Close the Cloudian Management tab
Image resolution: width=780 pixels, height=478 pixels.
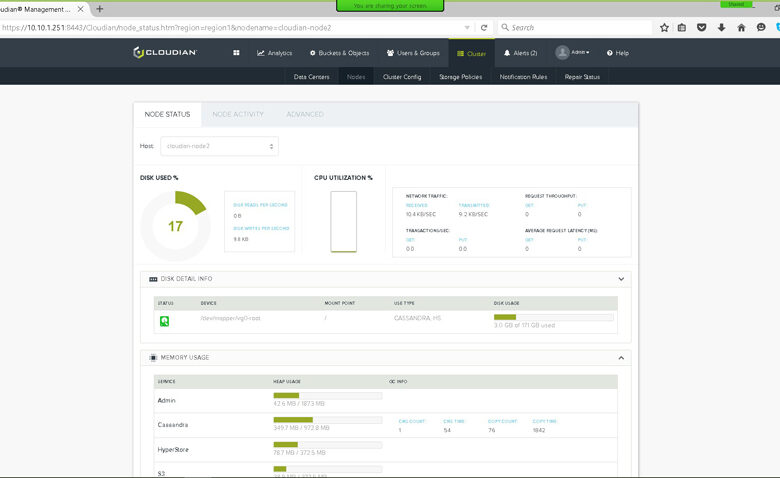click(80, 9)
